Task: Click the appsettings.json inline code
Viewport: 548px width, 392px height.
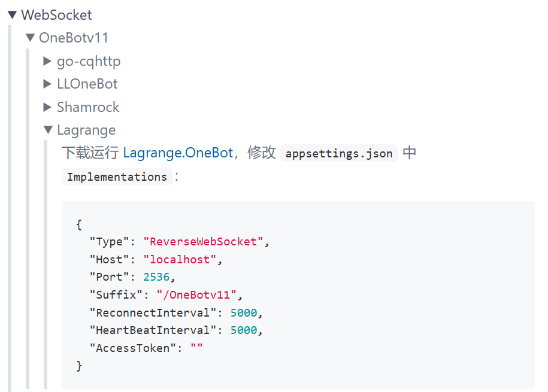Action: 339,153
